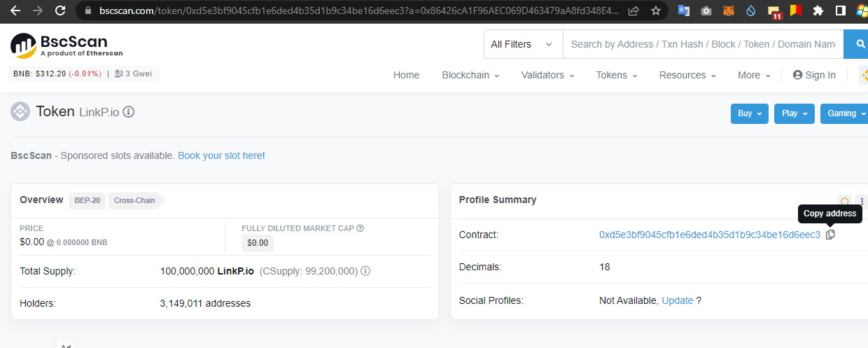Screen dimensions: 868x348
Task: Click the Overview heading
Action: pos(41,200)
